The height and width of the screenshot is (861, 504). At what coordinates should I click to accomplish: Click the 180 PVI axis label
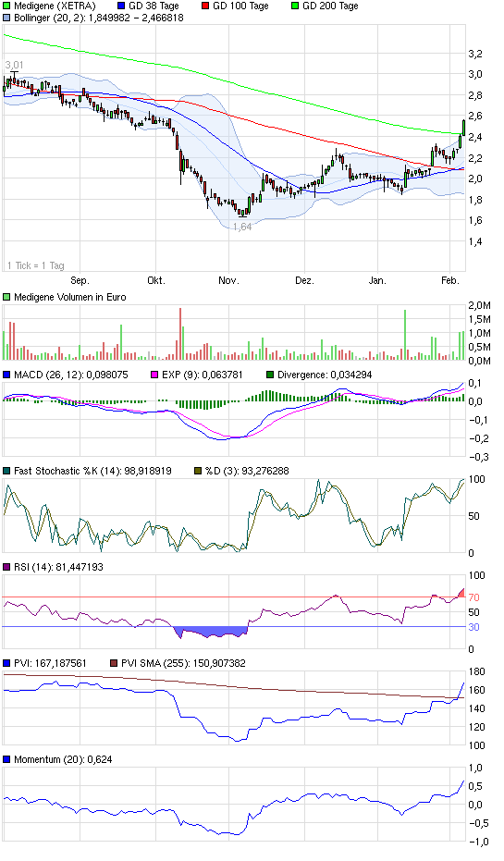click(x=476, y=671)
